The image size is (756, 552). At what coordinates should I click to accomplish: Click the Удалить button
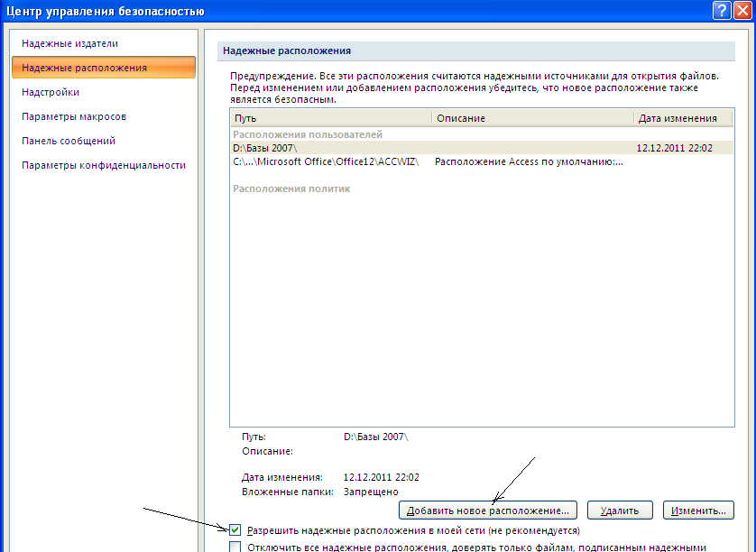[x=620, y=511]
